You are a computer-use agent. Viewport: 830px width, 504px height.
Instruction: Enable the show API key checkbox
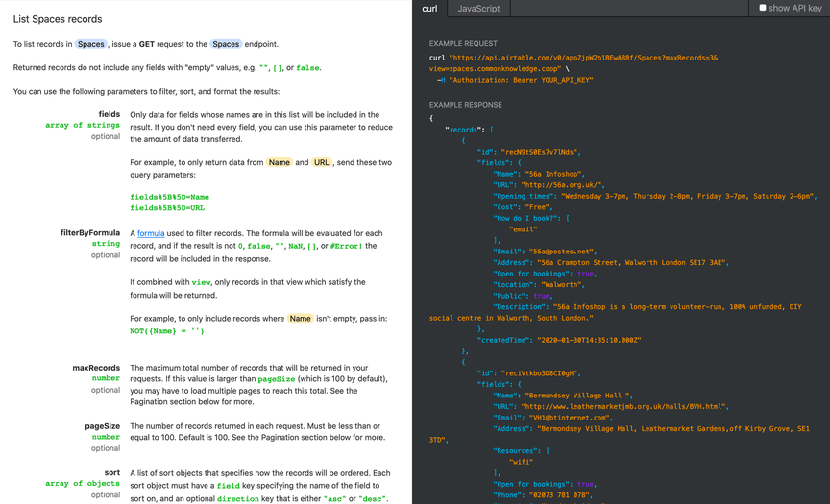pos(763,9)
